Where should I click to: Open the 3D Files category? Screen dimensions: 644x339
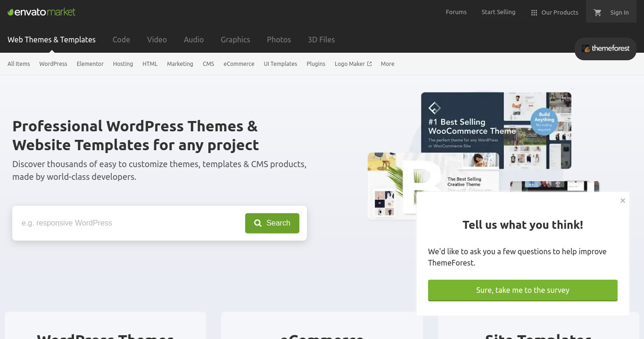321,40
